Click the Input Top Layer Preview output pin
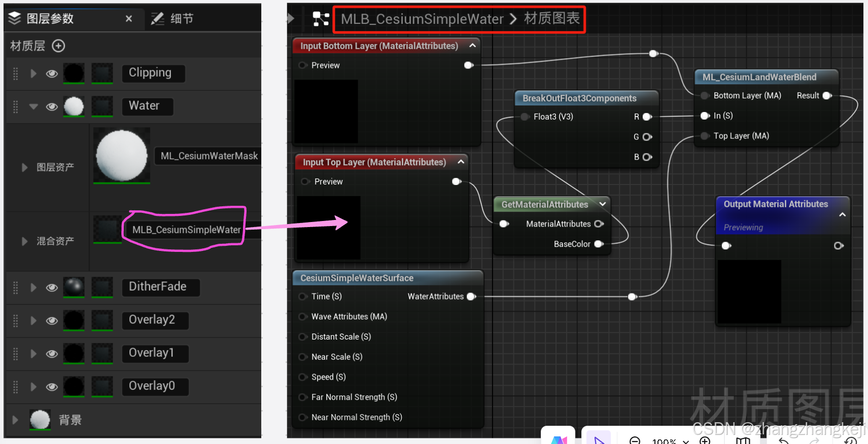868x444 pixels. 457,181
